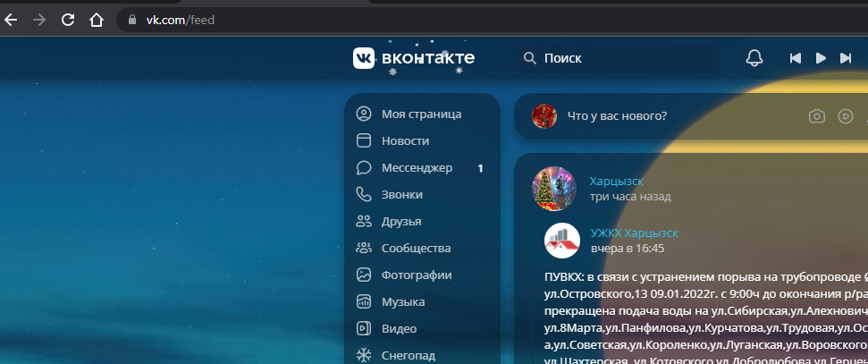Image resolution: width=868 pixels, height=364 pixels.
Task: Click the search magnifier icon
Action: [530, 58]
